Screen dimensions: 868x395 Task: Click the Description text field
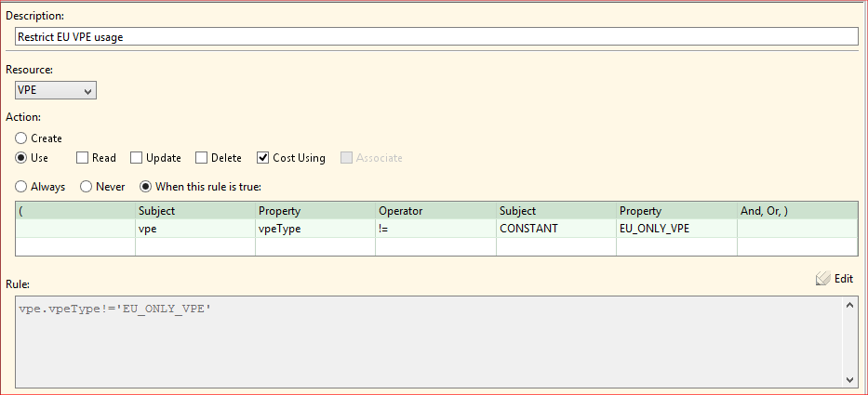click(435, 36)
